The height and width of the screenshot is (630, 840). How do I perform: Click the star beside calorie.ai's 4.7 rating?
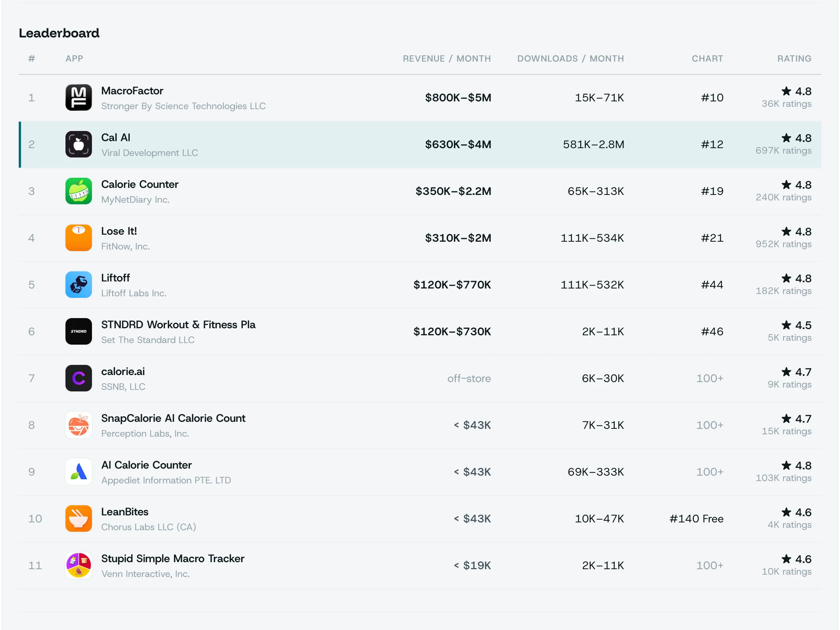[786, 372]
